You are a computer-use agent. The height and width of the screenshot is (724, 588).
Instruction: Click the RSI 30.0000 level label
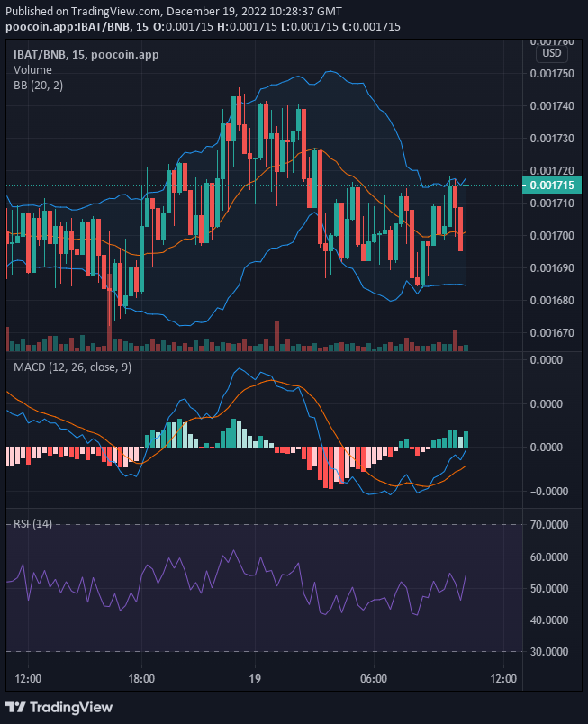(x=549, y=651)
